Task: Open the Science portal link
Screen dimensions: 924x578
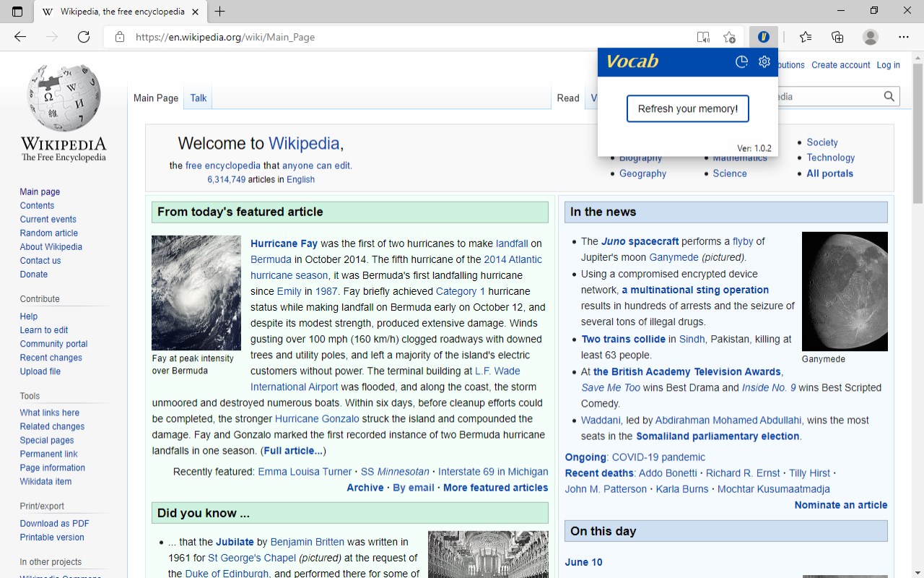Action: [730, 173]
